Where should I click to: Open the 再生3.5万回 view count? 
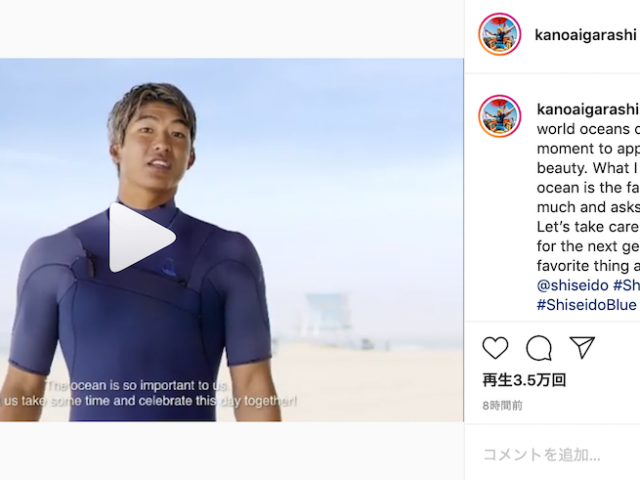pyautogui.click(x=524, y=380)
